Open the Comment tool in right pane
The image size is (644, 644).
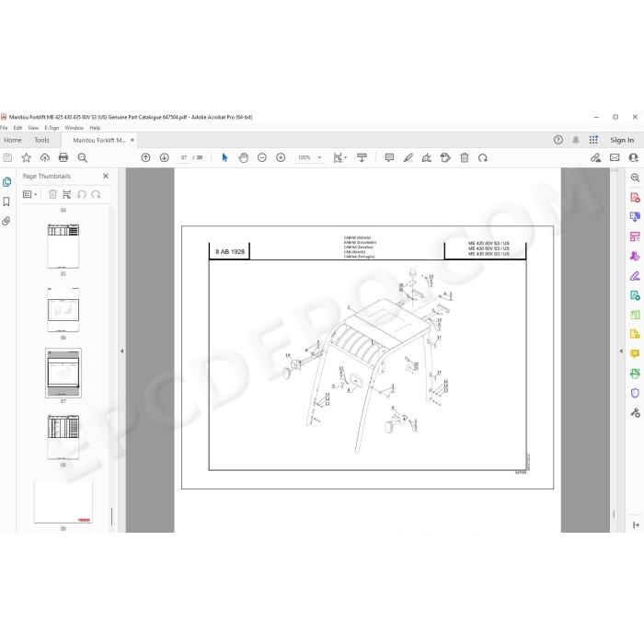tap(635, 353)
